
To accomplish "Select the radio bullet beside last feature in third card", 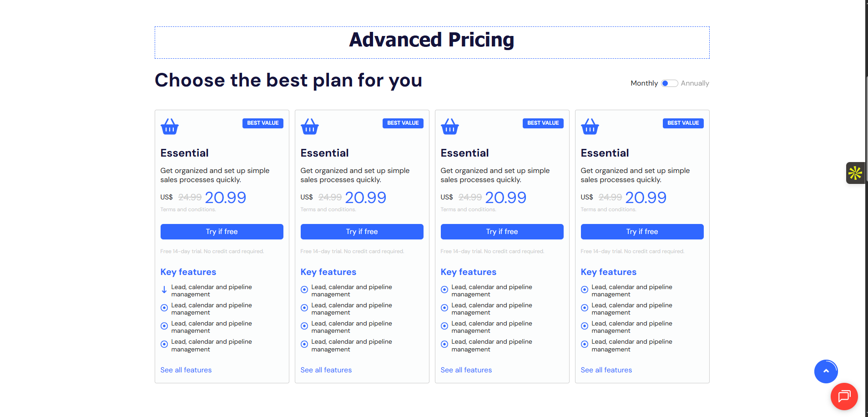I will (x=444, y=344).
